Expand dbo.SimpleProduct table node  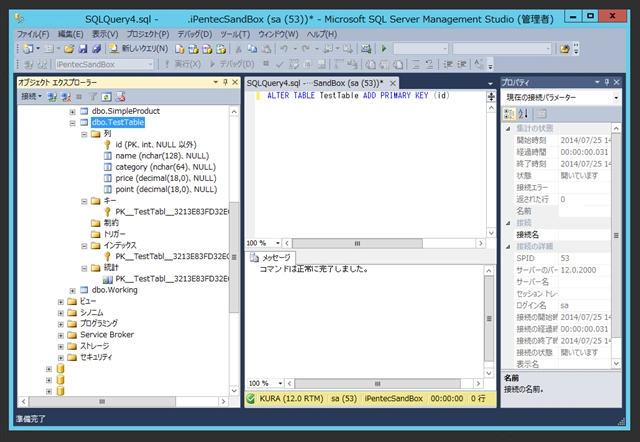point(72,111)
